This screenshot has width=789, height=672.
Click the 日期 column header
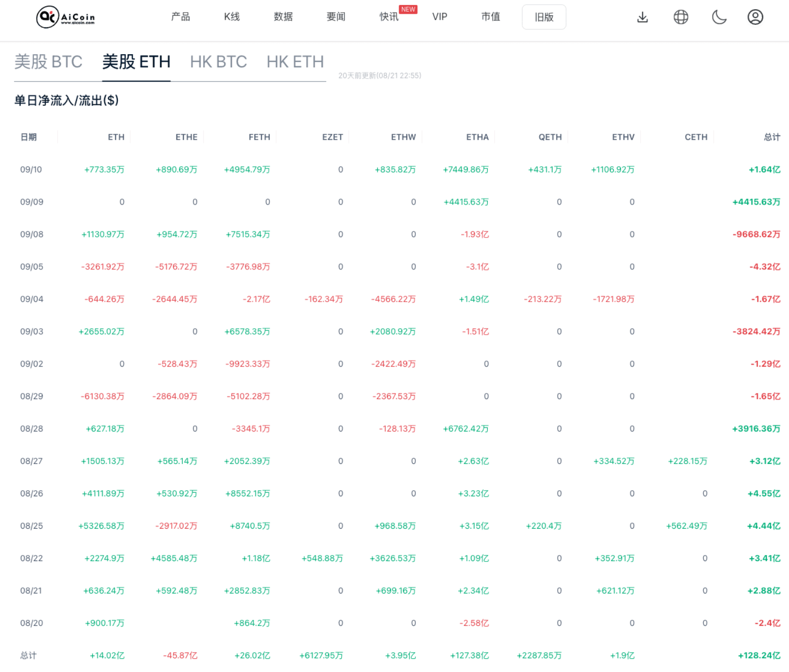(28, 137)
